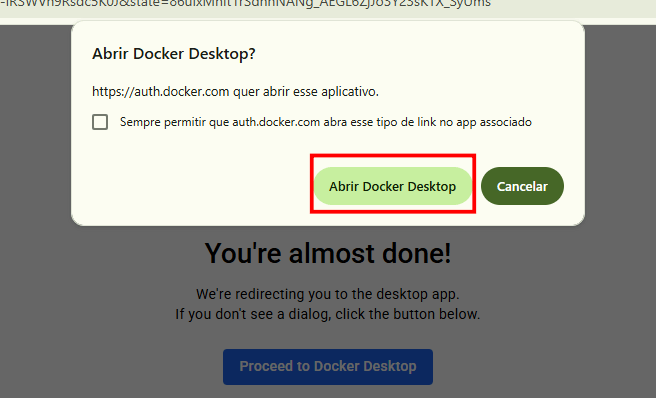Viewport: 656px width, 398px height.
Task: Click the 'If you don't see a dialog' line
Action: click(x=328, y=314)
